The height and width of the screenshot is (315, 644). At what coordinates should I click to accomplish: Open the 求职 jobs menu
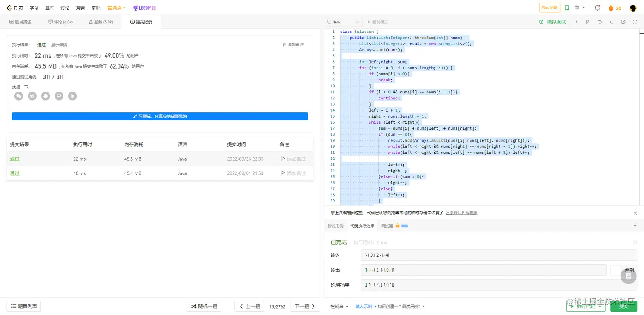tap(96, 8)
